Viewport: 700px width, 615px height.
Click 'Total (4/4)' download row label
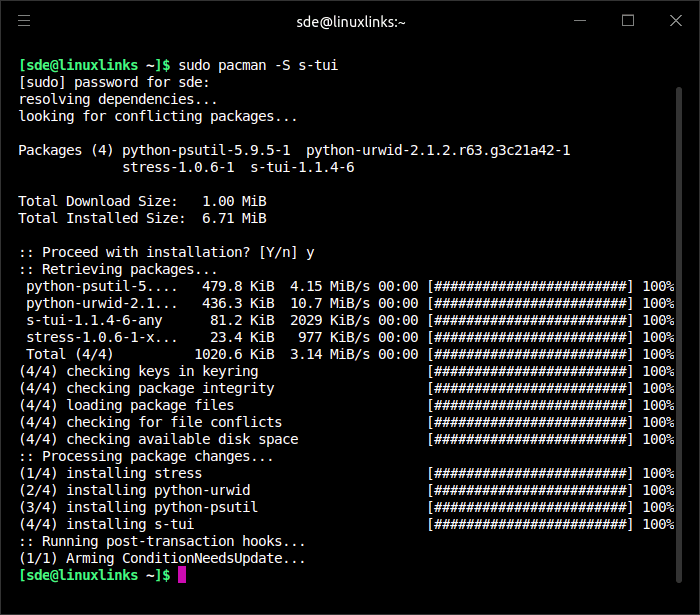[x=70, y=354]
